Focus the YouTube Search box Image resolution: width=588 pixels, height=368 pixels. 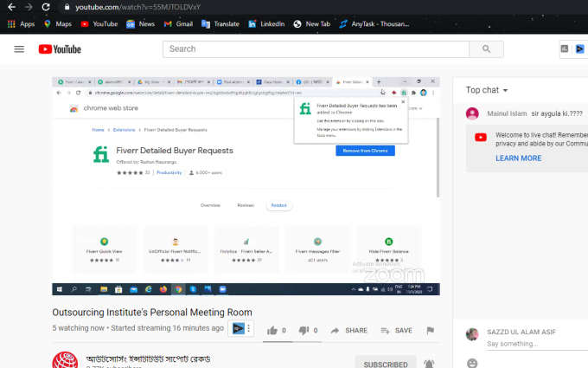coord(316,49)
